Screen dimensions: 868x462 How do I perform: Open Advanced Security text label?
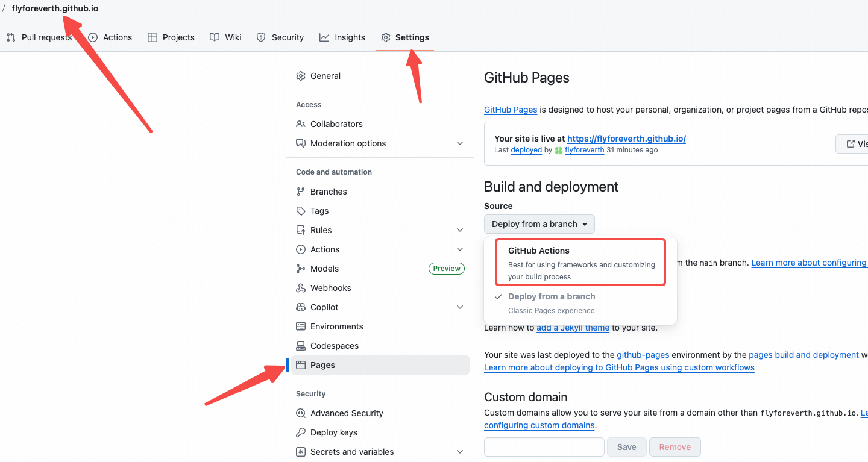pos(347,413)
